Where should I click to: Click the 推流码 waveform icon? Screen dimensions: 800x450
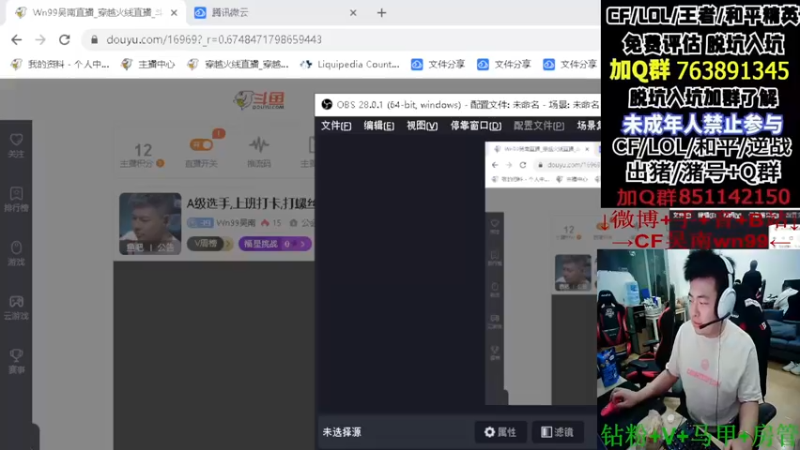pyautogui.click(x=259, y=145)
